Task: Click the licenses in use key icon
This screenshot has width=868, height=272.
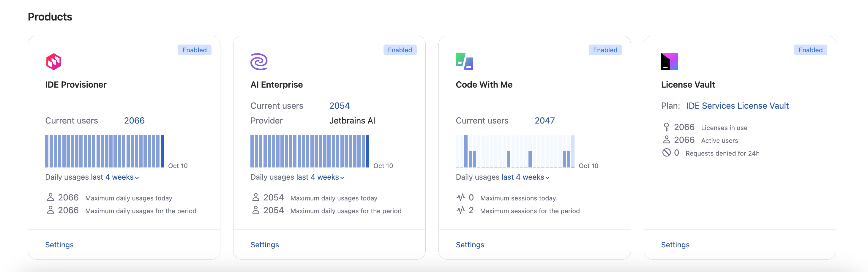Action: click(666, 127)
